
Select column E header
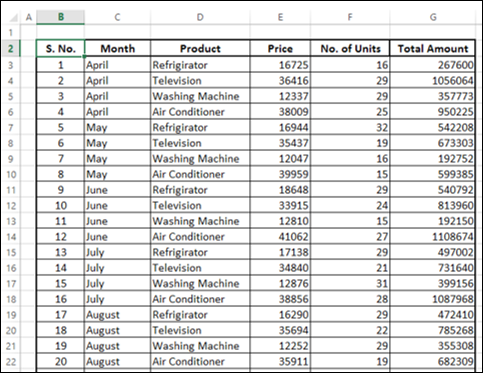(280, 17)
